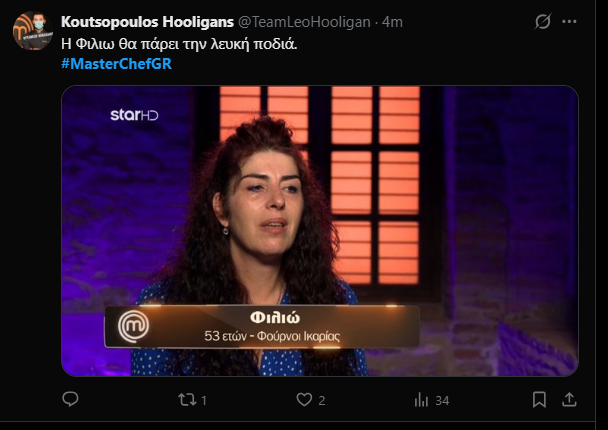Open the attached image of Φιλιώ
This screenshot has height=430, width=608.
coord(320,231)
